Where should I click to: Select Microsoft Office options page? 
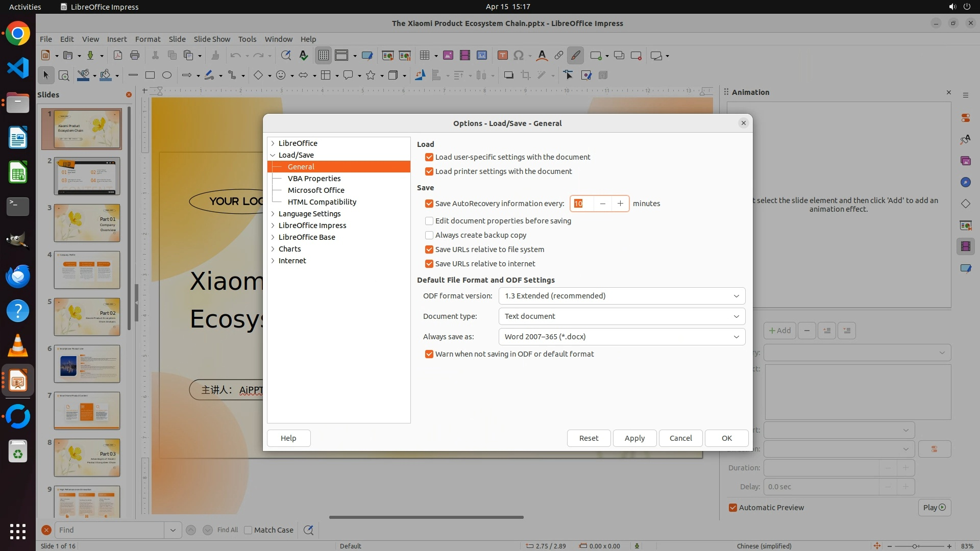(x=316, y=190)
